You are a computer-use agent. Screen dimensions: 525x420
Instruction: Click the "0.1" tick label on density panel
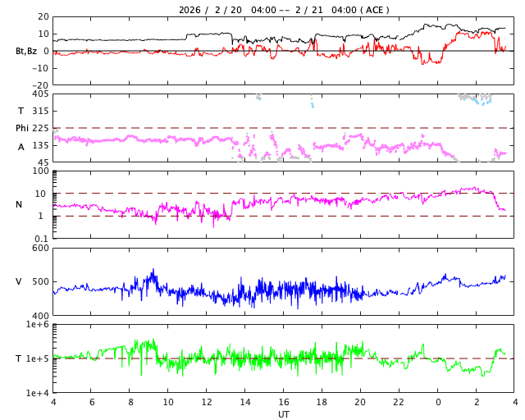pyautogui.click(x=41, y=239)
